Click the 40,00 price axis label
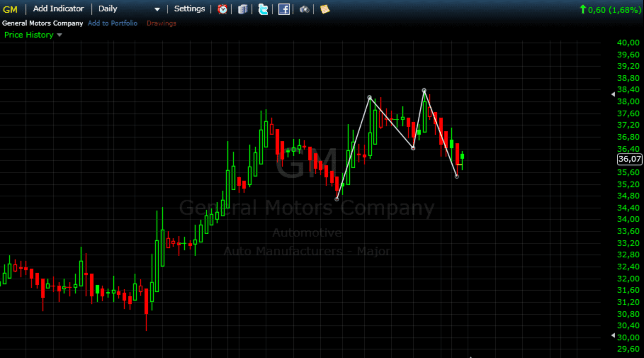Image resolution: width=644 pixels, height=358 pixels. coord(628,43)
